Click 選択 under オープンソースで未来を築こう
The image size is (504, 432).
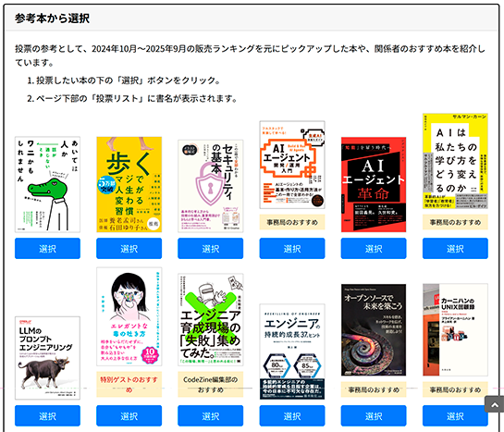tap(374, 416)
